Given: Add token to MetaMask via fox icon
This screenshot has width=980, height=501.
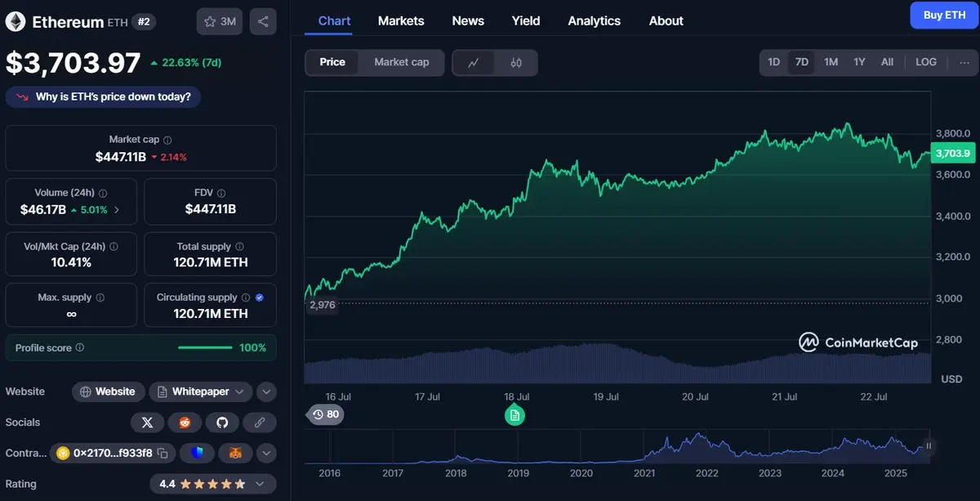Looking at the screenshot, I should pos(235,453).
